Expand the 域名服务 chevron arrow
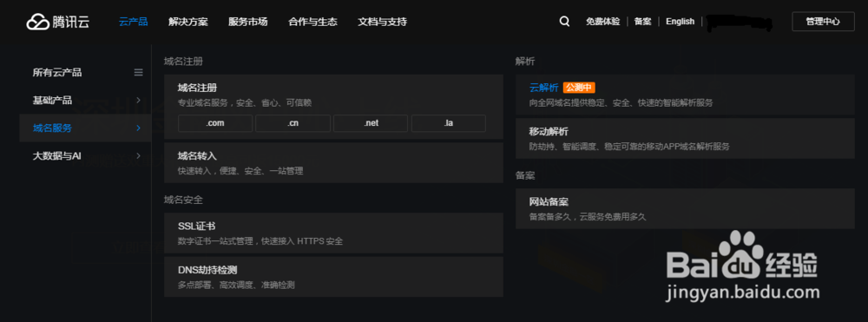This screenshot has height=322, width=868. pyautogui.click(x=138, y=128)
